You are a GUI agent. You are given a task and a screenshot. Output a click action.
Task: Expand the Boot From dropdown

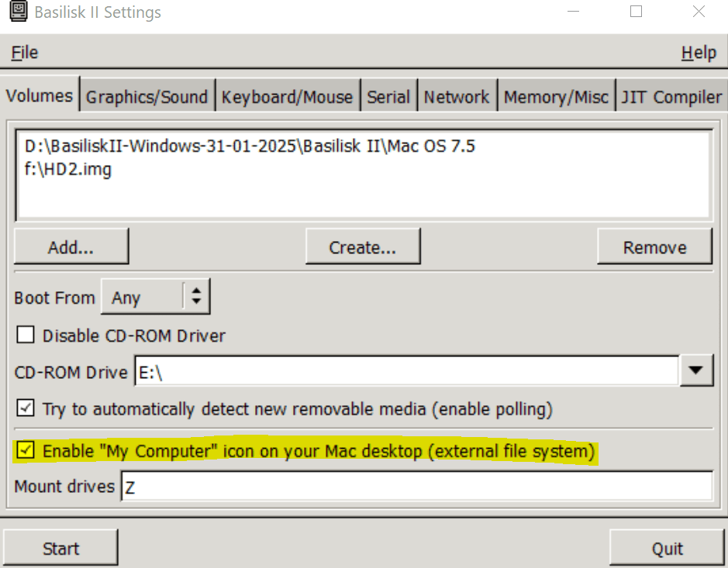[155, 298]
